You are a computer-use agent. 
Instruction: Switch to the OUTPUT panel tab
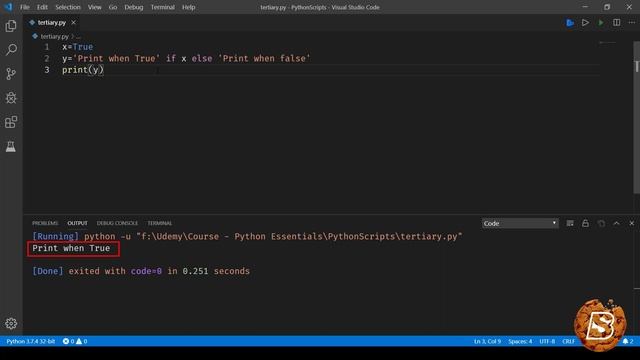coord(78,223)
